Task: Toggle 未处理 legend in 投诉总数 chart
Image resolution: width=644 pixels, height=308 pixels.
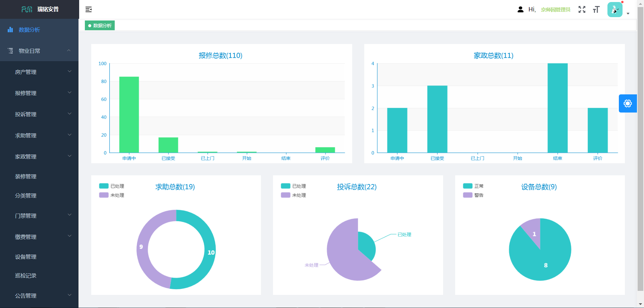Action: [294, 195]
